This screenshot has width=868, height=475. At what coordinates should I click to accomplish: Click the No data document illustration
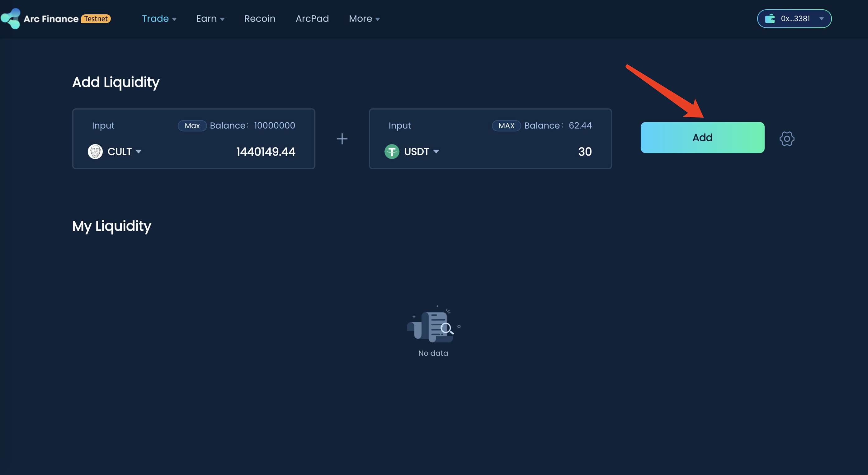pyautogui.click(x=432, y=325)
